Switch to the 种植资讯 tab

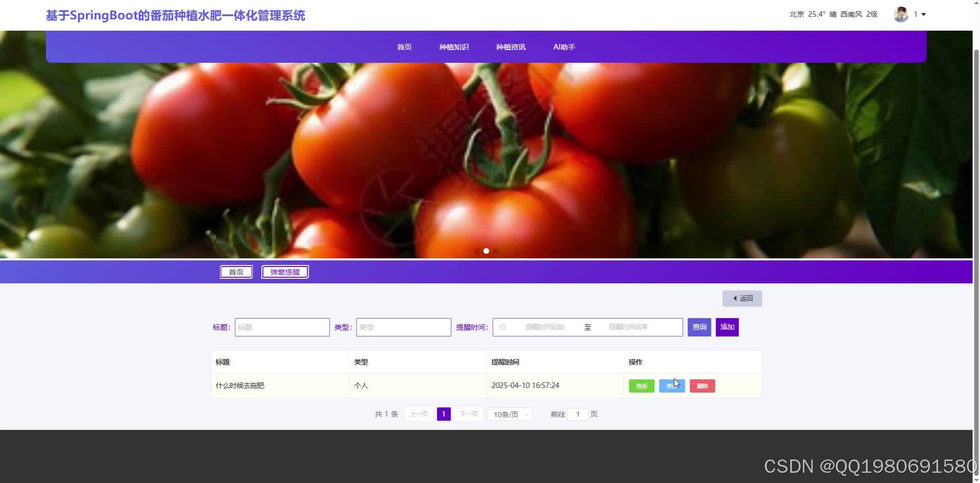[510, 46]
